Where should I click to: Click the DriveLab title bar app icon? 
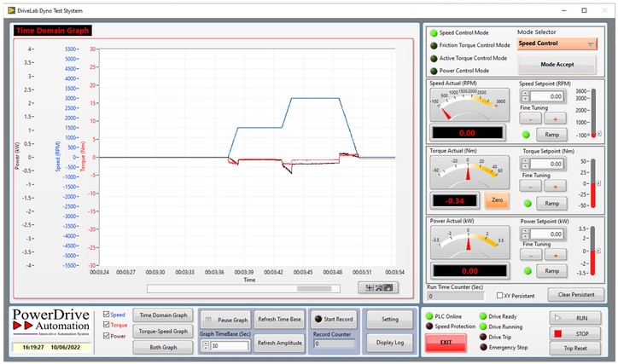12,10
